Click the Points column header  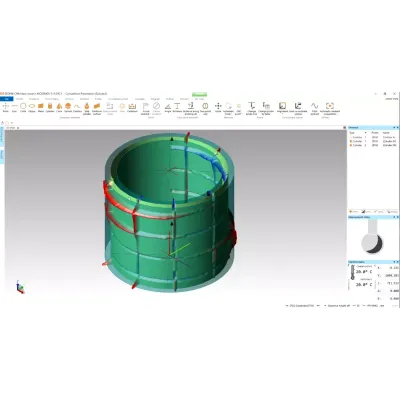click(375, 133)
